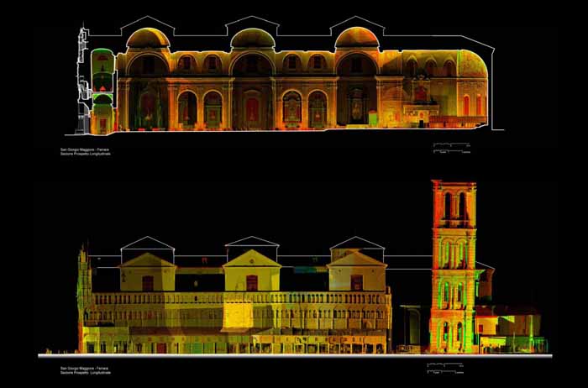The image size is (588, 388).
Task: Select the altar area inside the interior section
Action: (x=419, y=105)
